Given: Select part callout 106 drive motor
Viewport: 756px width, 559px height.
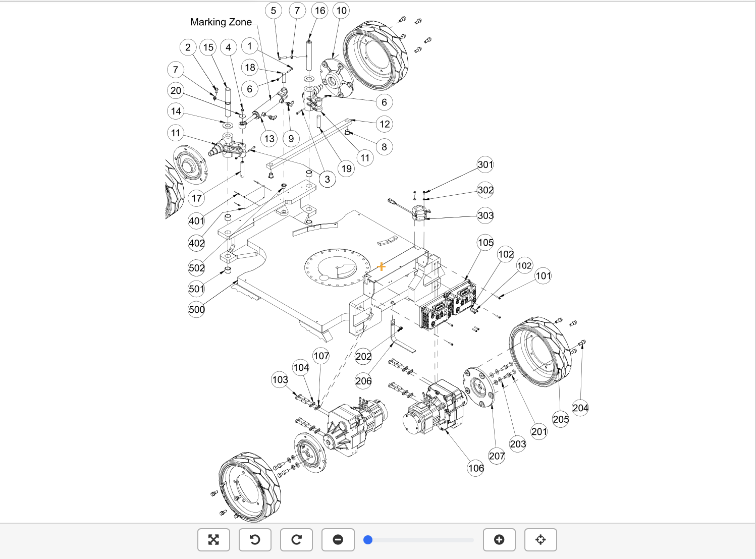Looking at the screenshot, I should 476,468.
